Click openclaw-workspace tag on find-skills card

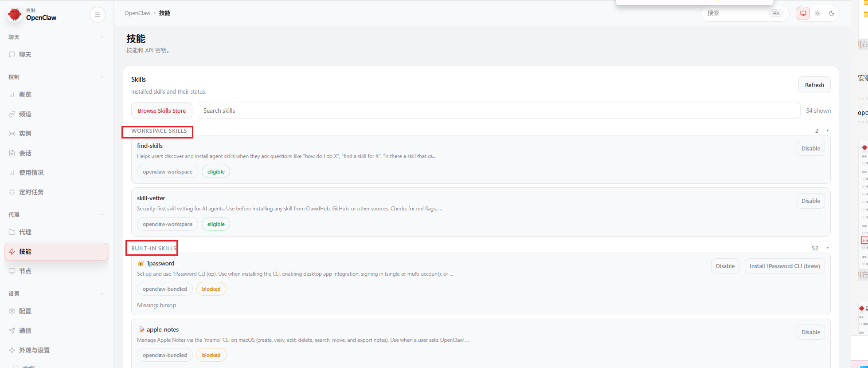click(168, 172)
